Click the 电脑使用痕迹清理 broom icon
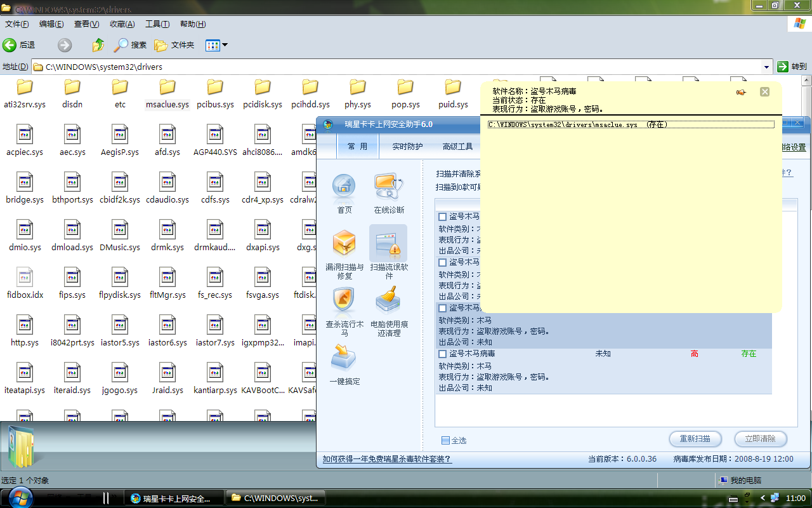 click(x=388, y=302)
